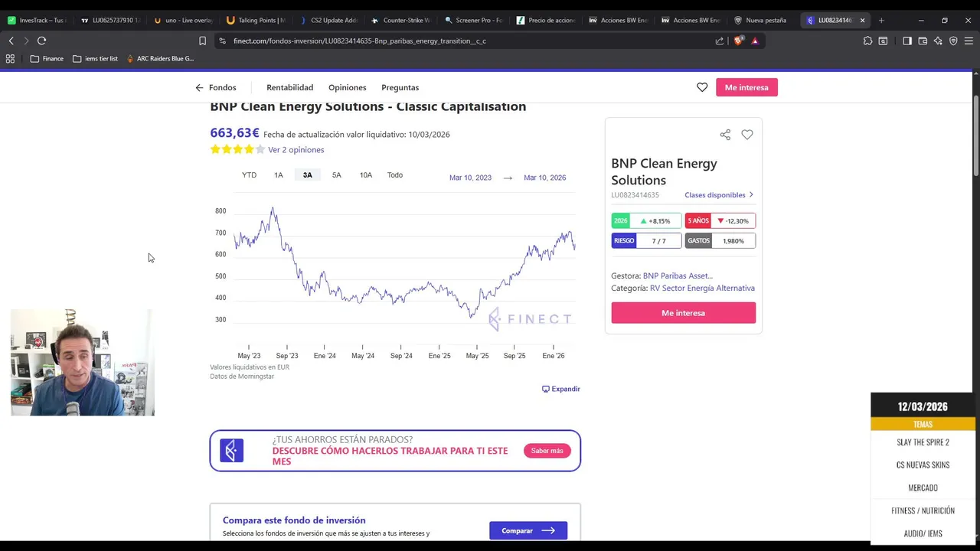Open RV Sector Energía Alternativa category link
980x551 pixels.
tap(702, 288)
